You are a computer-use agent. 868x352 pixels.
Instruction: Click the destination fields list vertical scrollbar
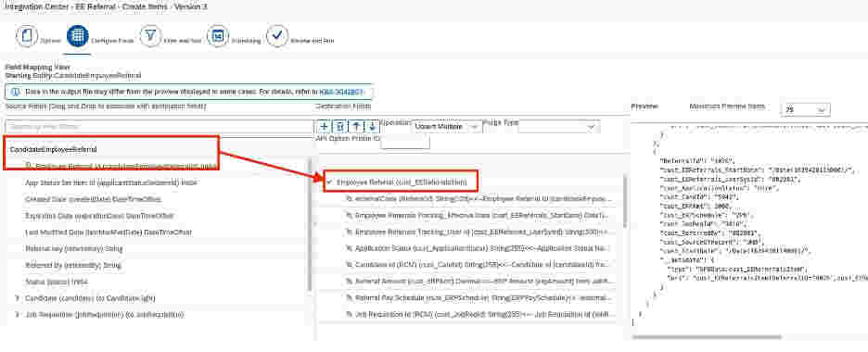click(626, 202)
